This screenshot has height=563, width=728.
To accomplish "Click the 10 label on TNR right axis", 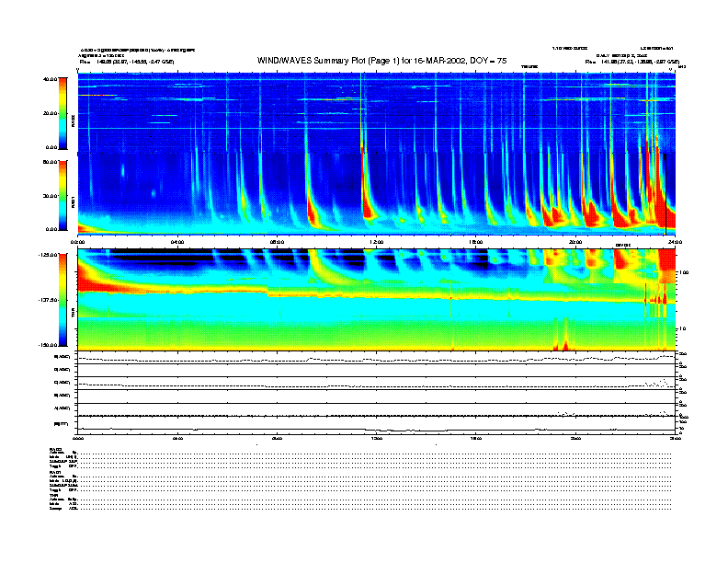I will [x=684, y=329].
